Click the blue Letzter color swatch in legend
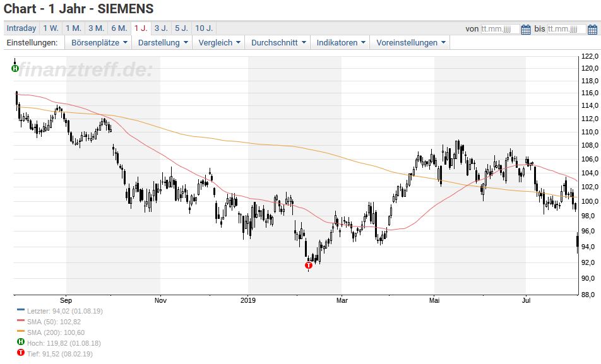601x364 pixels. point(21,310)
